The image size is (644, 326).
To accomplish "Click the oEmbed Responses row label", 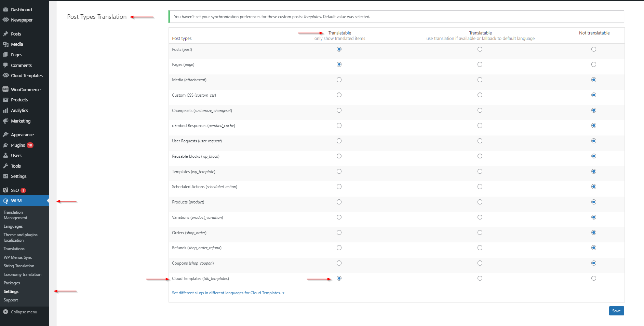I will pyautogui.click(x=203, y=126).
